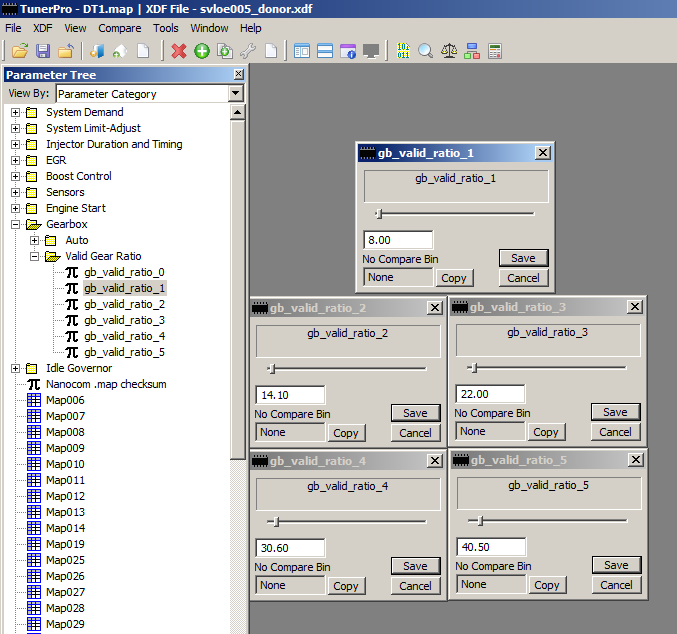This screenshot has height=634, width=677.
Task: Select gb_valid_ratio_3 in parameter tree
Action: pos(124,320)
